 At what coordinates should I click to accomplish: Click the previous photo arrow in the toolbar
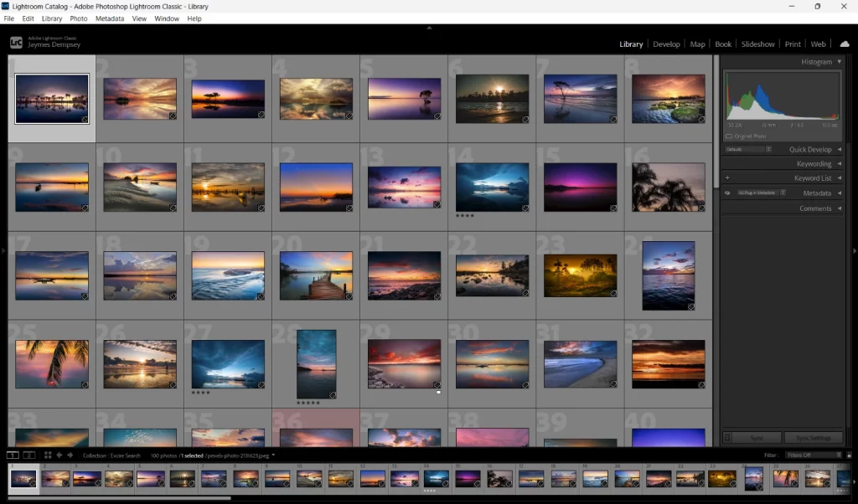point(59,455)
